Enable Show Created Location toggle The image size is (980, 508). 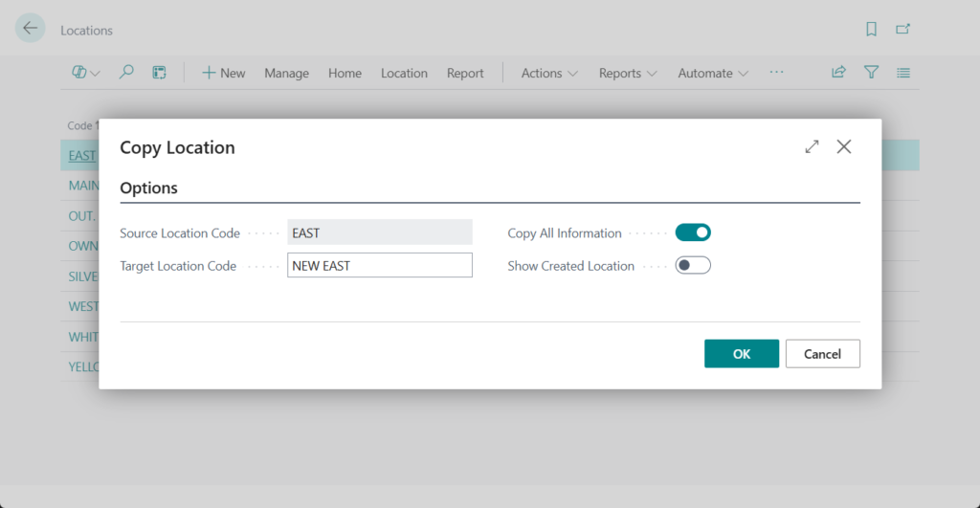[693, 265]
